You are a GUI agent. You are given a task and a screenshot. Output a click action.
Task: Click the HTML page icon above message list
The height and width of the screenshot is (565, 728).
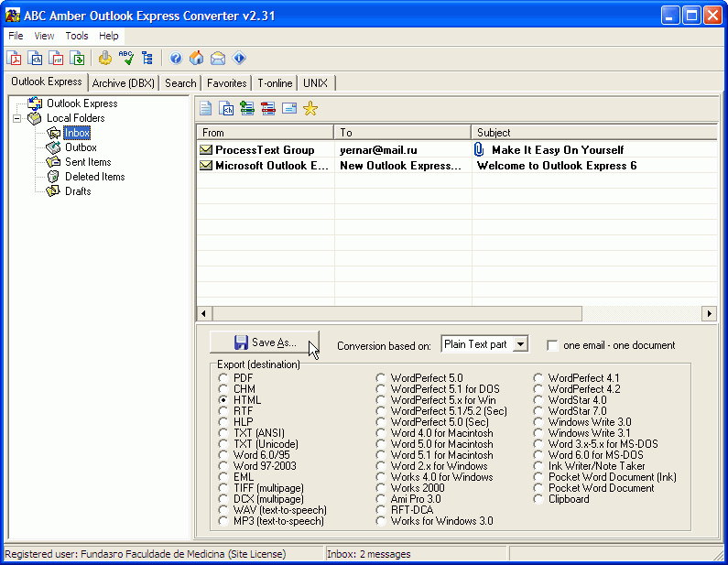(226, 109)
